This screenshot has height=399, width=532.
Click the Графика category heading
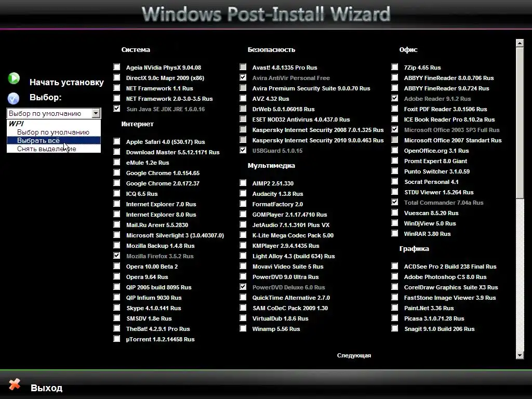tap(414, 249)
